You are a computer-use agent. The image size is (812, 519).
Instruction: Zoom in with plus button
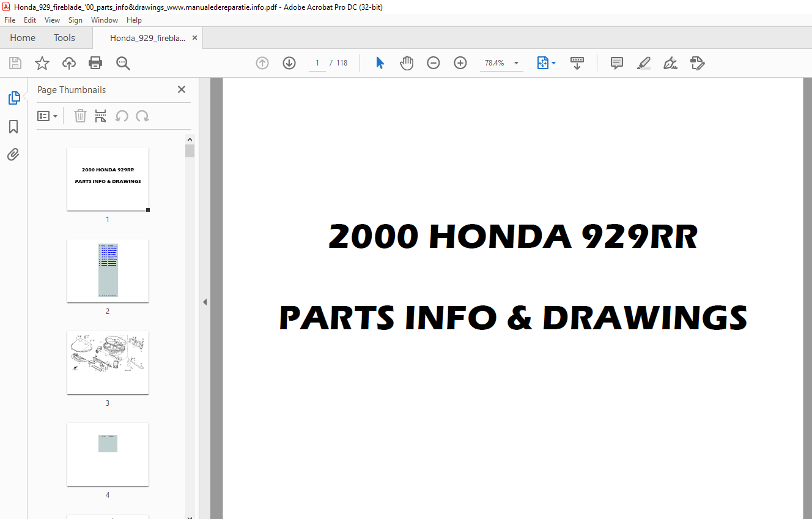point(460,63)
